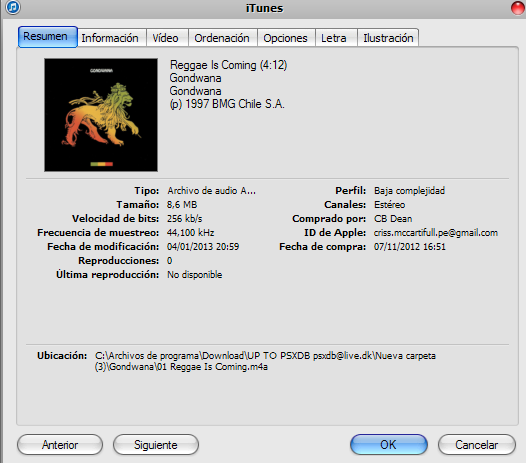The width and height of the screenshot is (526, 463).
Task: Click the 'ID de Apple:' label
Action: click(335, 233)
